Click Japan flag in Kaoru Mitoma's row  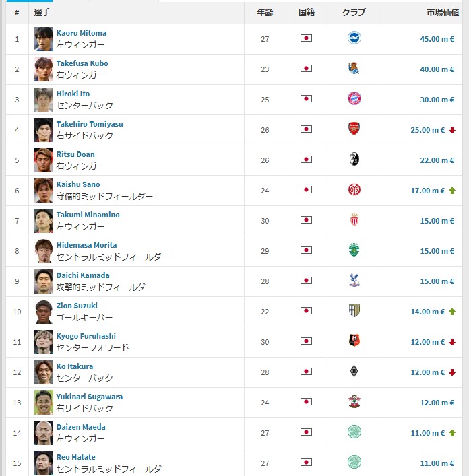306,38
